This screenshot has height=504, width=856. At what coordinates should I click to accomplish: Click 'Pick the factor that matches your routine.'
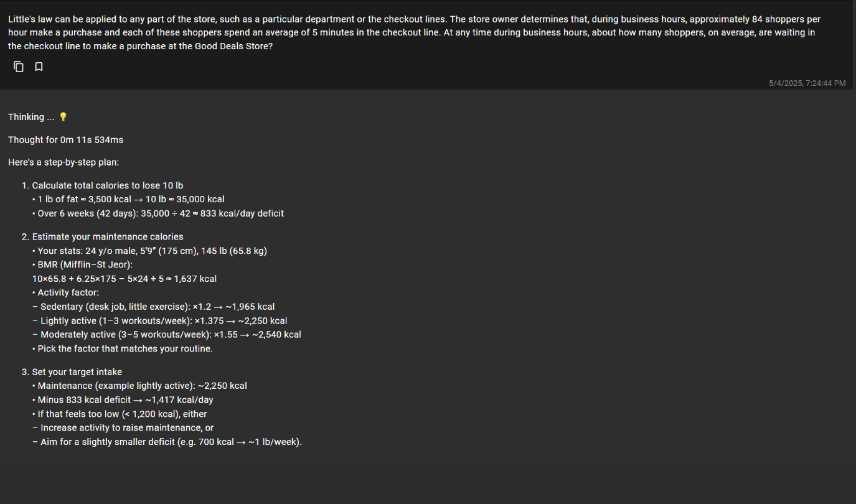[x=123, y=349]
